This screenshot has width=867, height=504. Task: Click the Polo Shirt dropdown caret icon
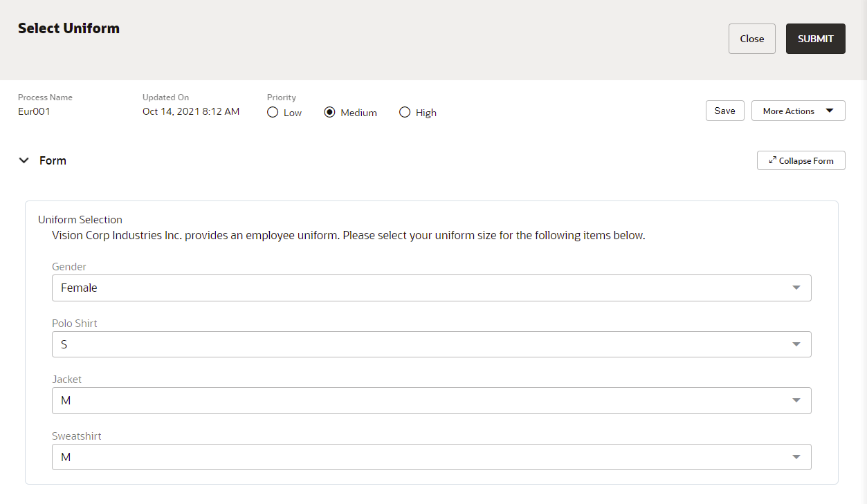tap(796, 344)
